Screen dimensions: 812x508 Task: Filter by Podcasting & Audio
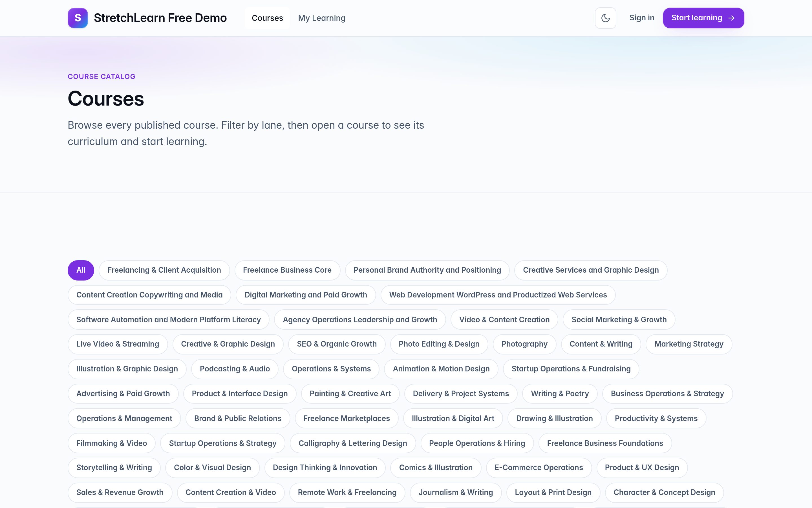(235, 369)
